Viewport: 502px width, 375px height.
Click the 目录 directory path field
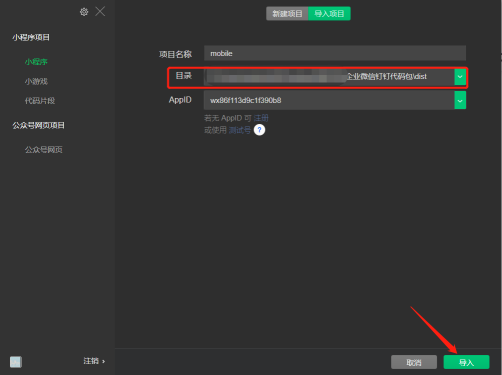329,77
